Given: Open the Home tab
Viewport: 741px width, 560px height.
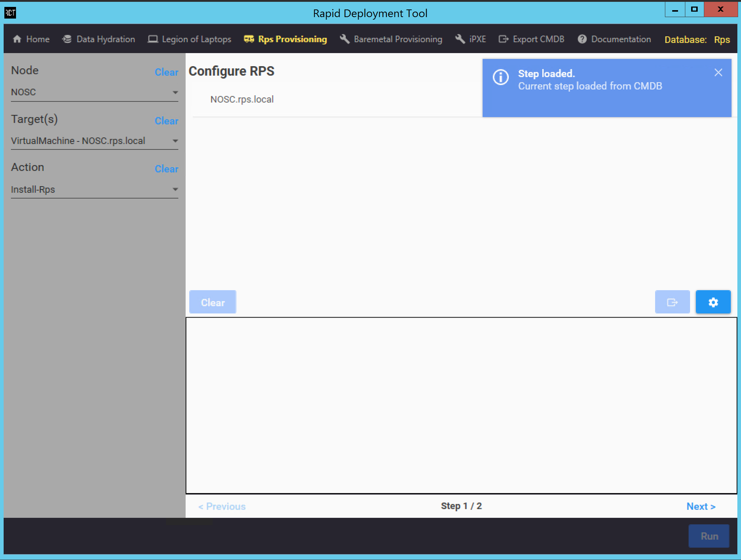Looking at the screenshot, I should click(31, 39).
